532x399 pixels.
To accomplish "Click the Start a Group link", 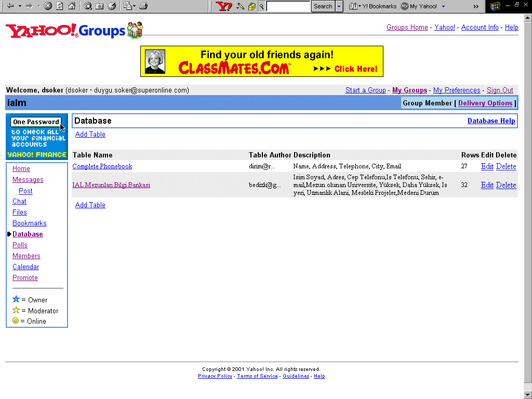I will pyautogui.click(x=365, y=90).
